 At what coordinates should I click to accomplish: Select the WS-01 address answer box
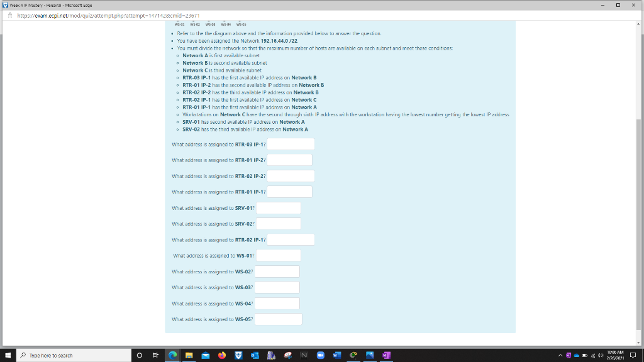(279, 255)
